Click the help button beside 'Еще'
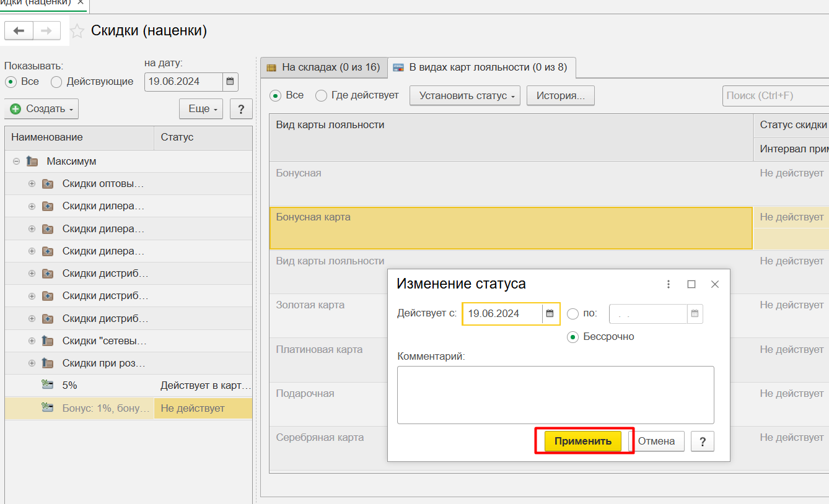 (241, 109)
